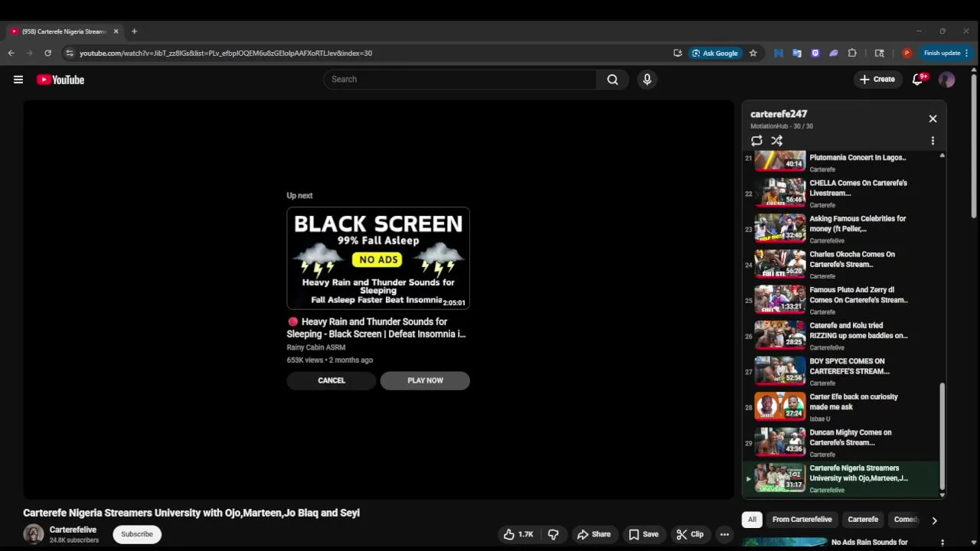Toggle shuffle playlist
The width and height of the screenshot is (980, 551).
[776, 141]
